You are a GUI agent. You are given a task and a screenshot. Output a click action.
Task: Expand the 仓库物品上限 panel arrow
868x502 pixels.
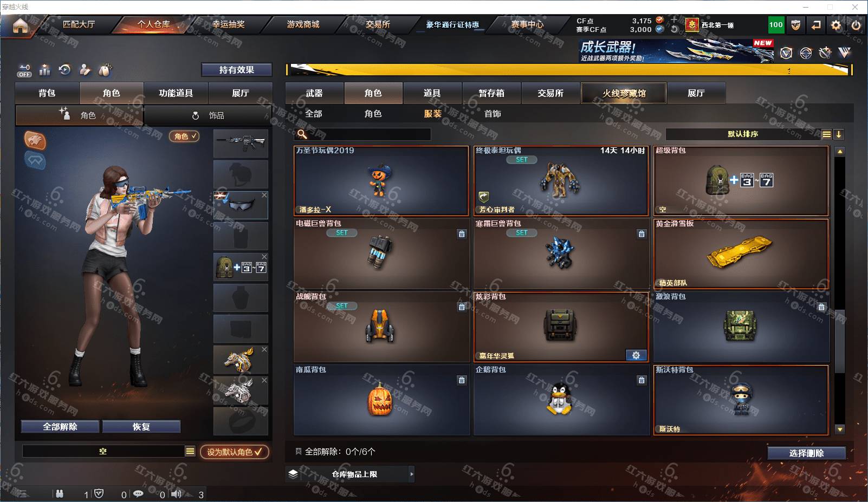coord(412,474)
